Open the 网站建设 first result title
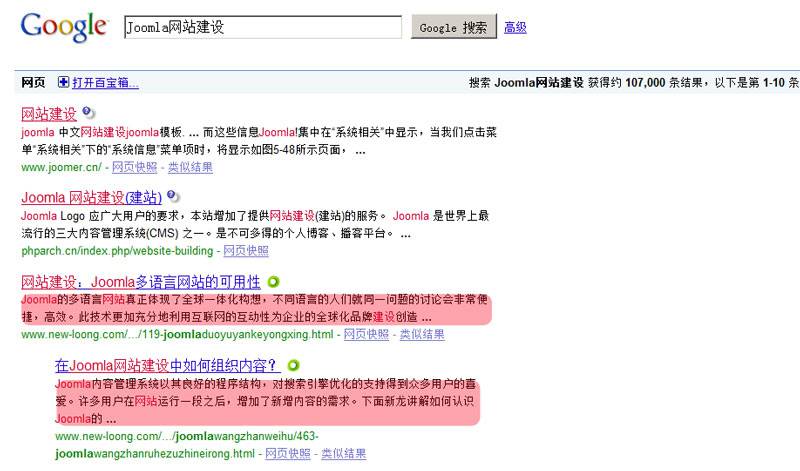The width and height of the screenshot is (800, 471). click(x=49, y=113)
